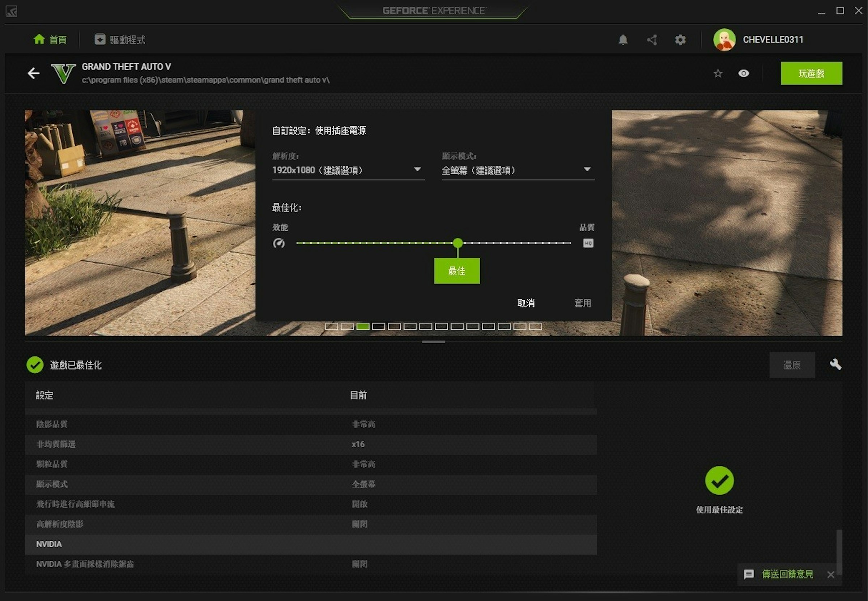
Task: Click the 高解析度陰影 settings row
Action: (x=311, y=524)
